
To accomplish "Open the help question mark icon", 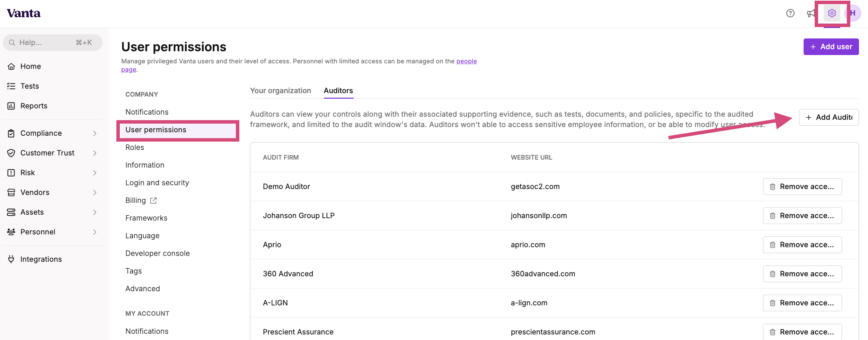I will tap(790, 13).
